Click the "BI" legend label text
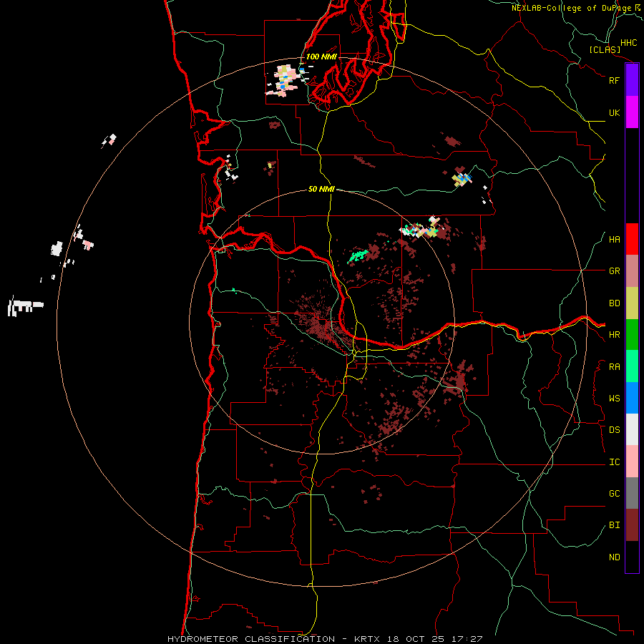Viewport: 644px width, 644px height. tap(614, 525)
